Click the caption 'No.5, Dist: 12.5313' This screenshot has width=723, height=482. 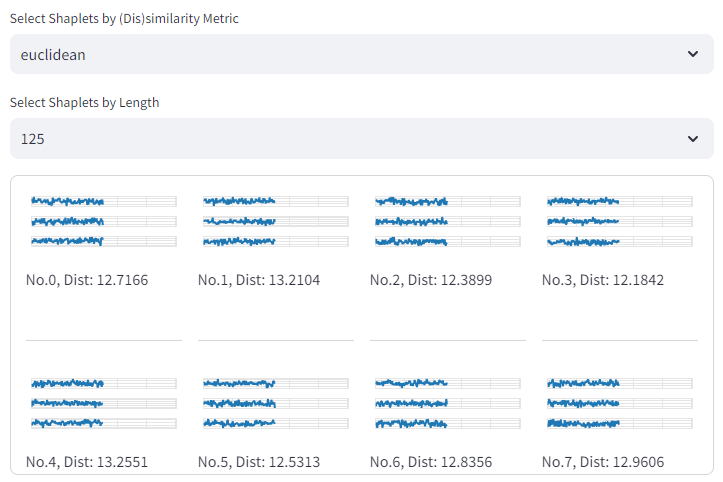(259, 462)
